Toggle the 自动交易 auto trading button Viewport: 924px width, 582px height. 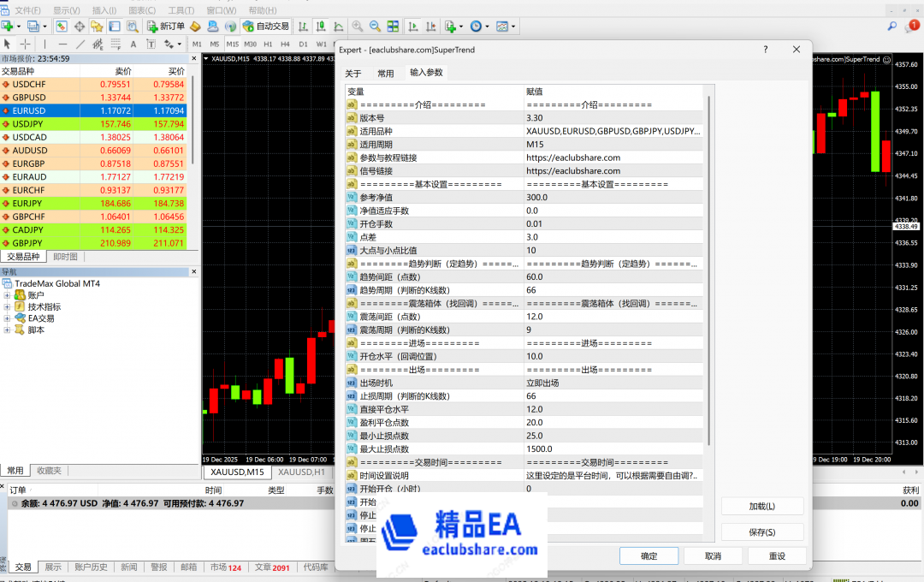click(265, 27)
